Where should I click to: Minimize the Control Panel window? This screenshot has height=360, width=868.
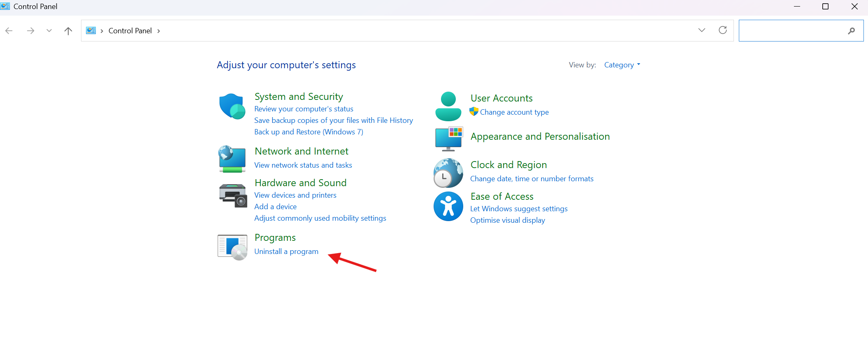click(x=797, y=7)
